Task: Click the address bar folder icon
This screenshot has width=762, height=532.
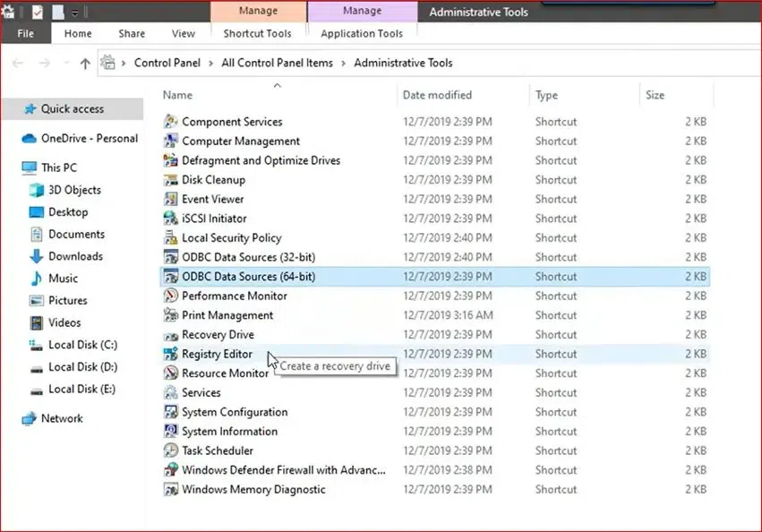Action: pyautogui.click(x=107, y=63)
